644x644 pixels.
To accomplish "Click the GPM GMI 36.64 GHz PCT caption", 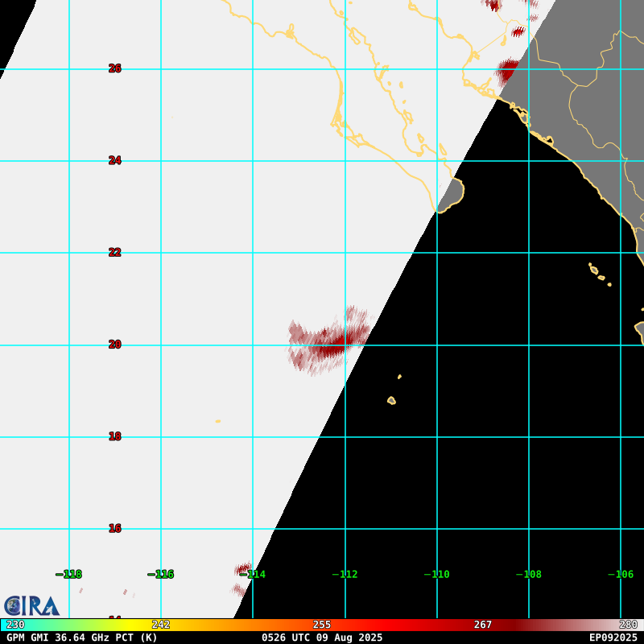I will point(82,638).
